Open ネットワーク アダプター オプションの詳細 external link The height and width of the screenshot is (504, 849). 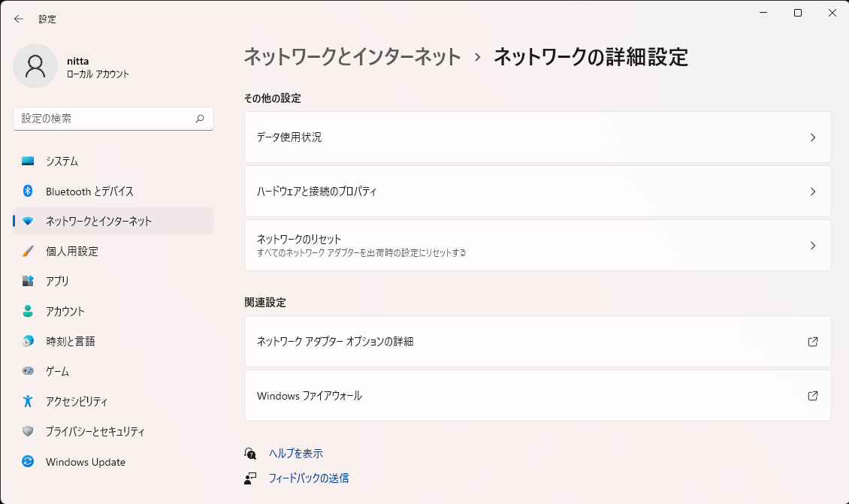click(x=812, y=342)
